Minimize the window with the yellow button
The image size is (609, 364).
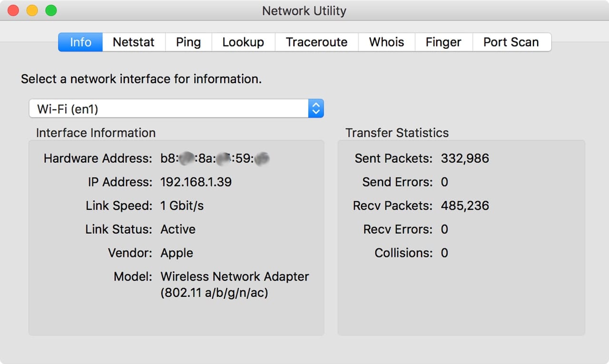(32, 10)
